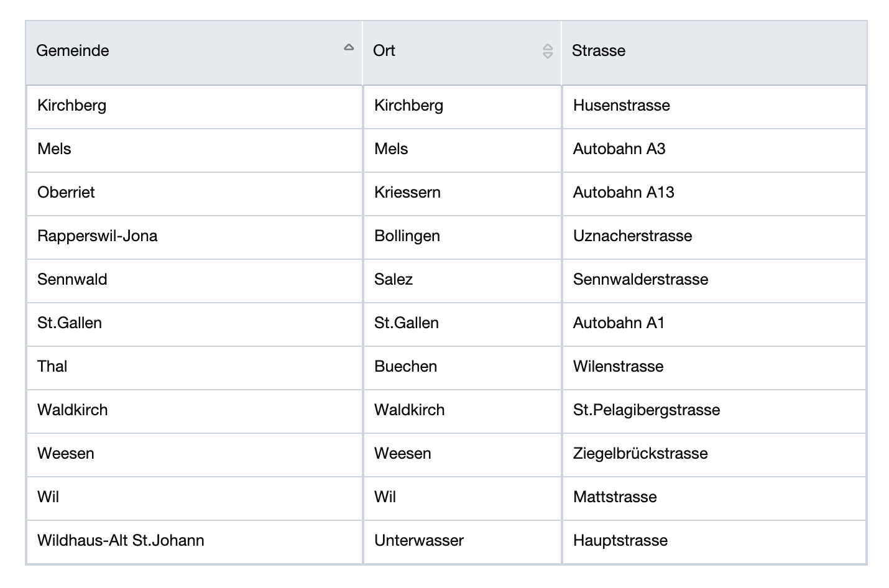This screenshot has width=889, height=588.
Task: Click the Kriessern Ort cell
Action: point(407,193)
